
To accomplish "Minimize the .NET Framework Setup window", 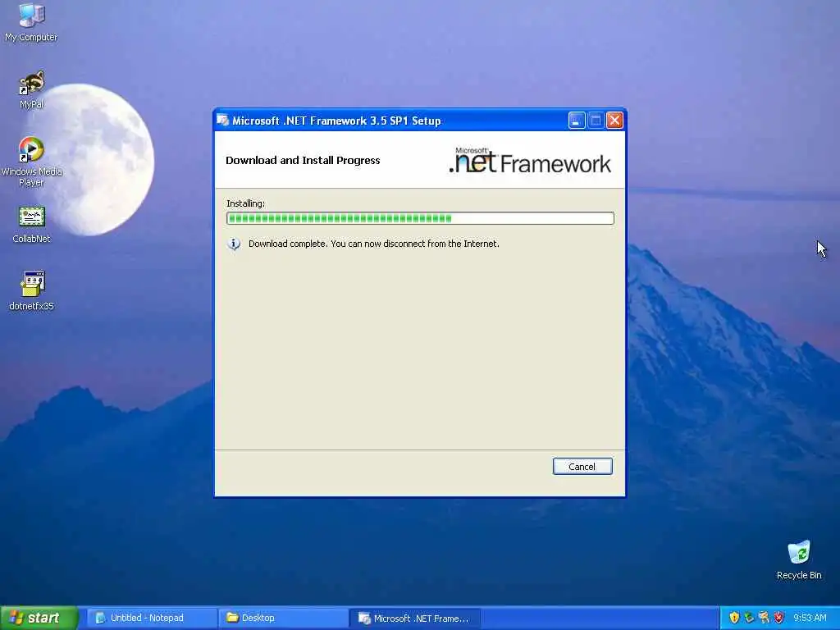I will coord(577,121).
